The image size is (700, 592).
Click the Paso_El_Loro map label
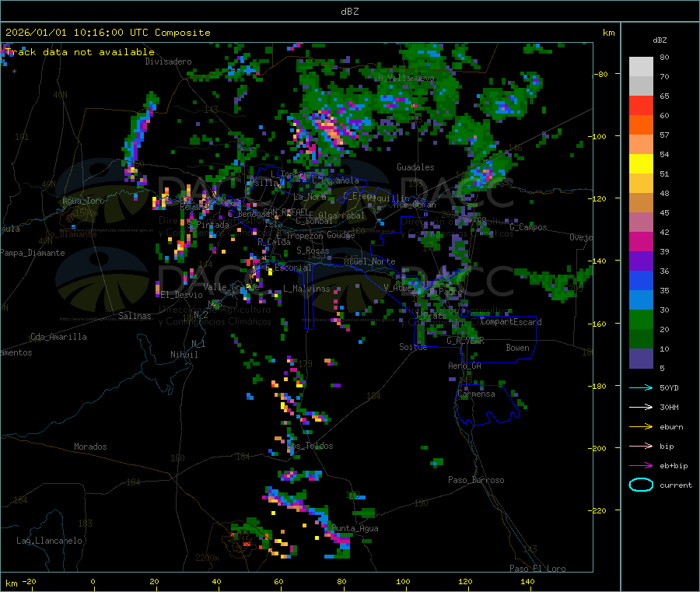click(x=537, y=569)
